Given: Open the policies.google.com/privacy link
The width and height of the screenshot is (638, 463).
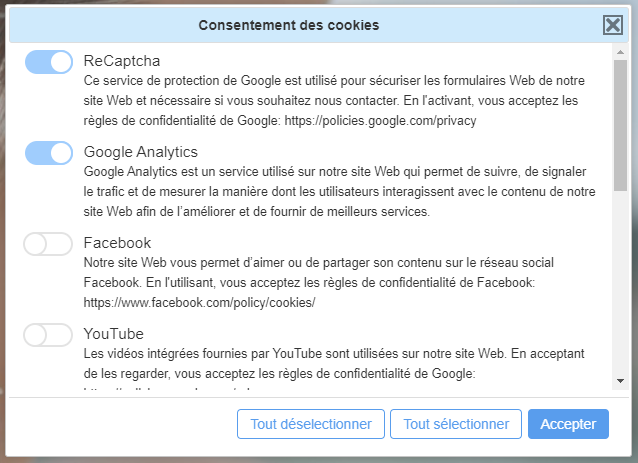Looking at the screenshot, I should (x=380, y=120).
